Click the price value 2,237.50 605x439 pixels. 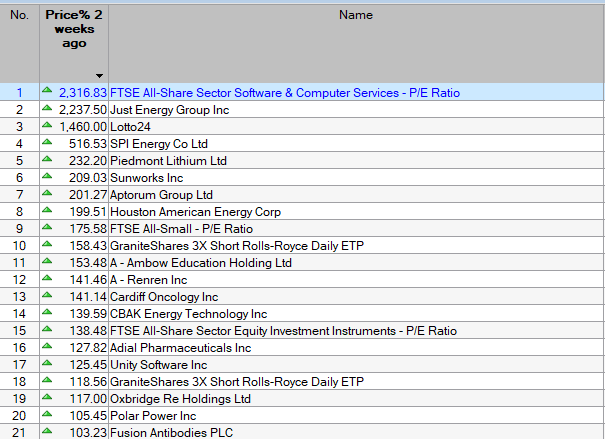(x=83, y=110)
